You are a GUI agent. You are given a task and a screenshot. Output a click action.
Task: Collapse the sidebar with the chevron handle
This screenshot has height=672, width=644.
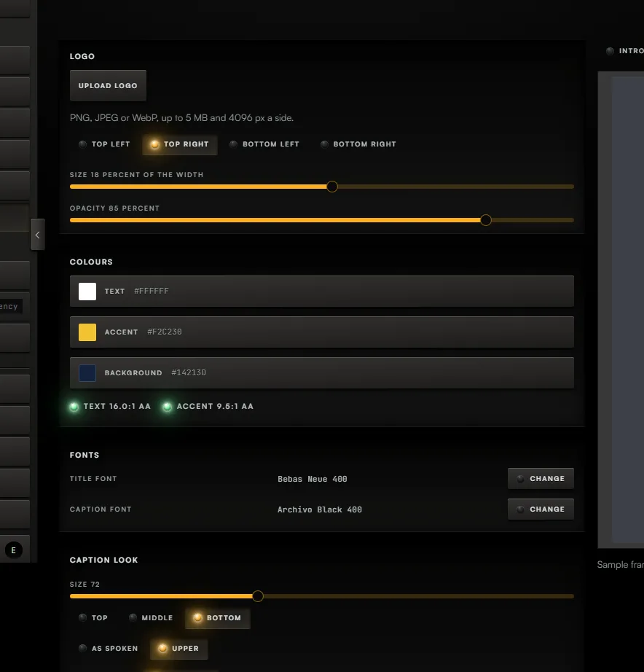click(x=38, y=235)
